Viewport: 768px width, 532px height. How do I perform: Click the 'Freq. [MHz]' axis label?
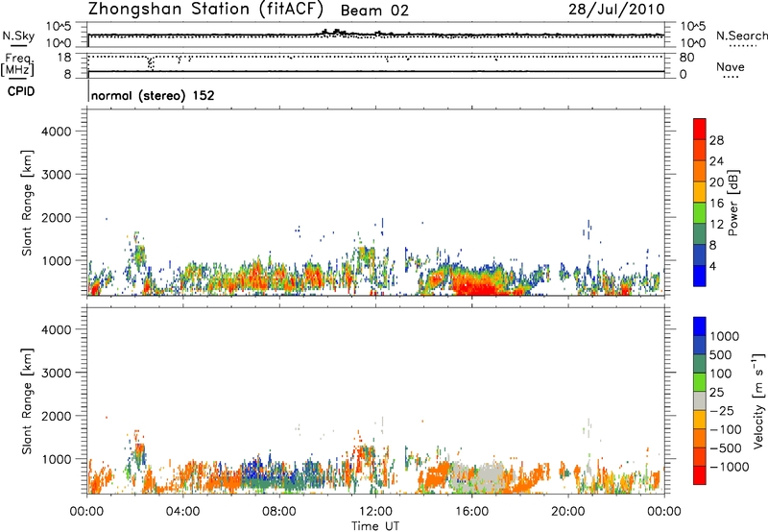pyautogui.click(x=18, y=64)
